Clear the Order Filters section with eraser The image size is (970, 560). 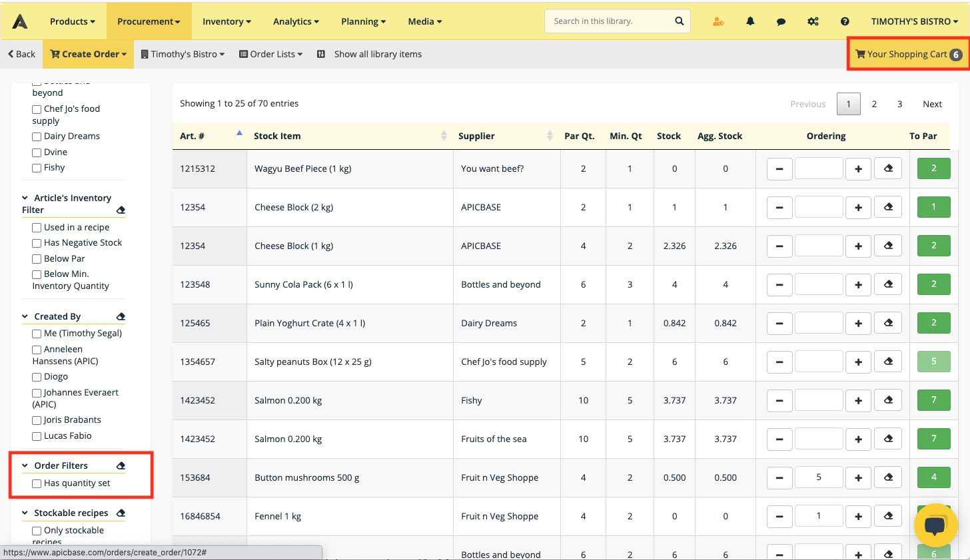click(x=121, y=465)
